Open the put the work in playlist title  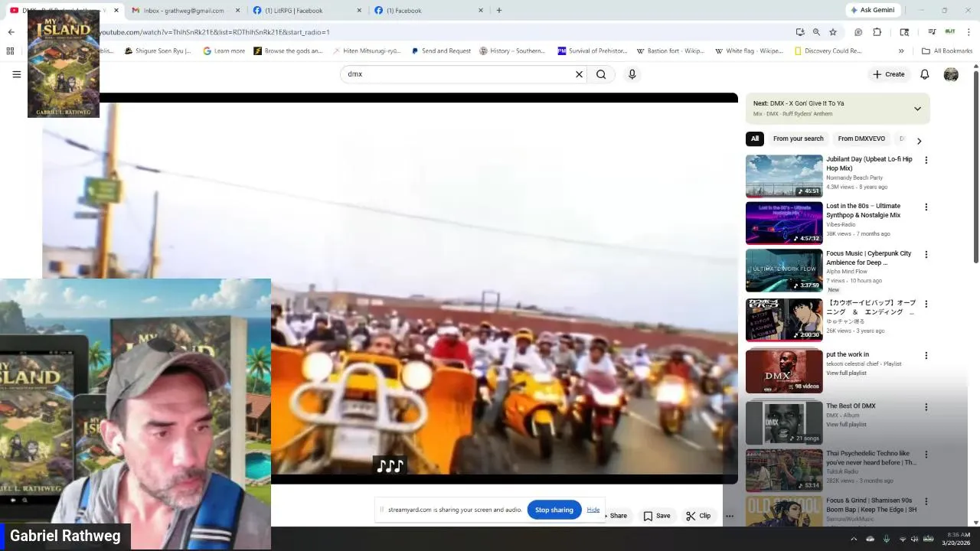pyautogui.click(x=848, y=354)
